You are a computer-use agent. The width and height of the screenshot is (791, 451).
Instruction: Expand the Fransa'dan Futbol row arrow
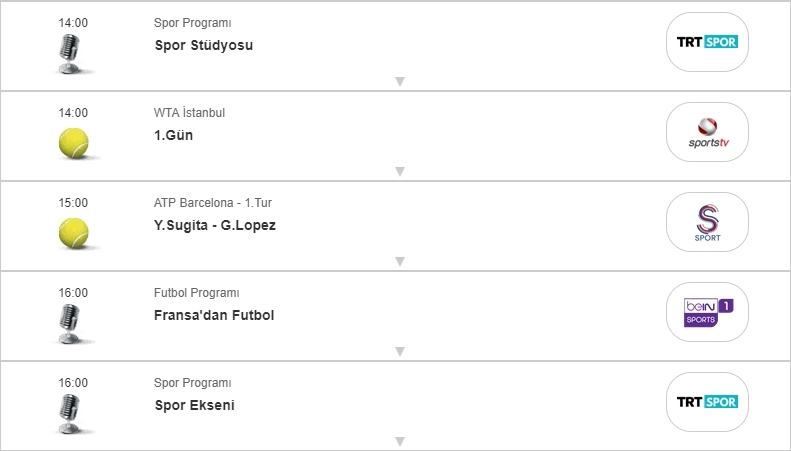coord(399,351)
